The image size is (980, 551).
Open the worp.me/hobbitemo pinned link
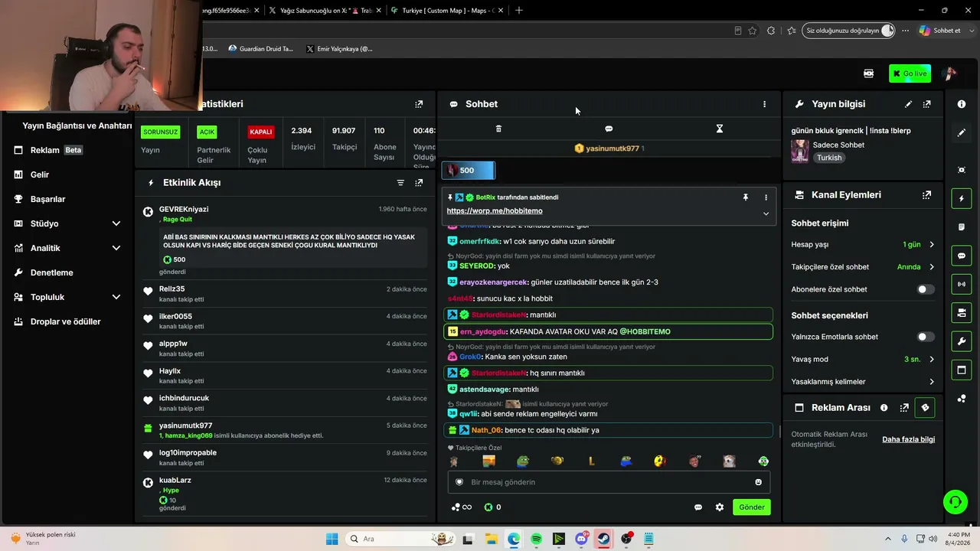click(495, 211)
